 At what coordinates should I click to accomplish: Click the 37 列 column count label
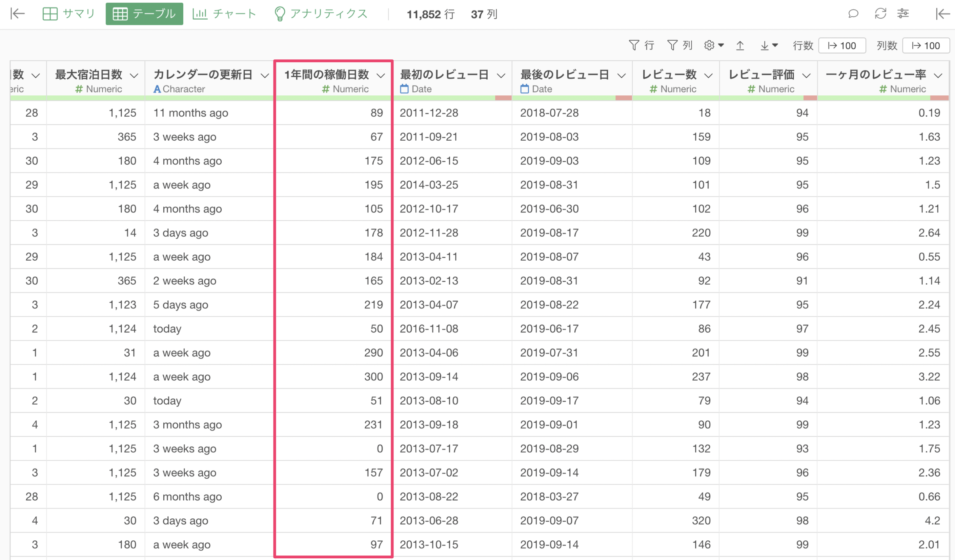coord(484,14)
